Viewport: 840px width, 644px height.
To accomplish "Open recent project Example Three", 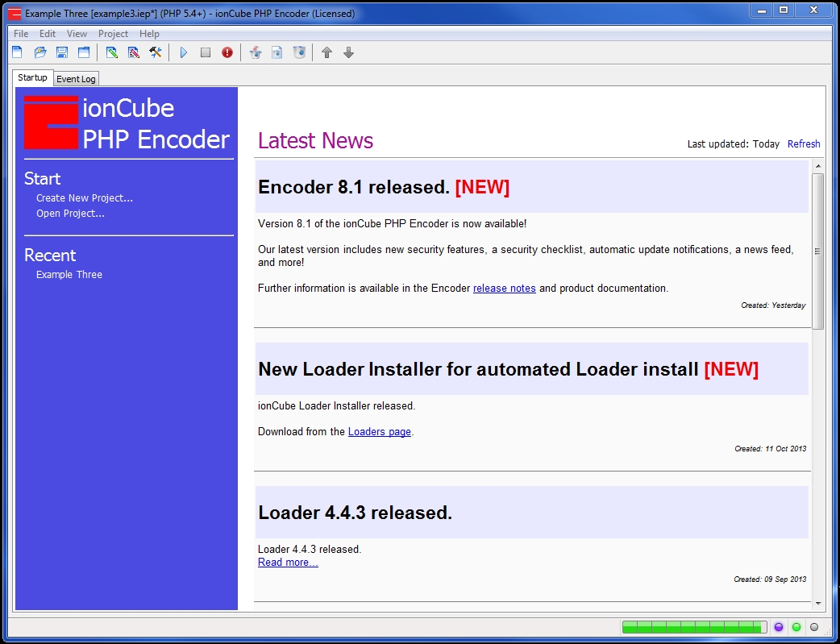I will pyautogui.click(x=69, y=274).
